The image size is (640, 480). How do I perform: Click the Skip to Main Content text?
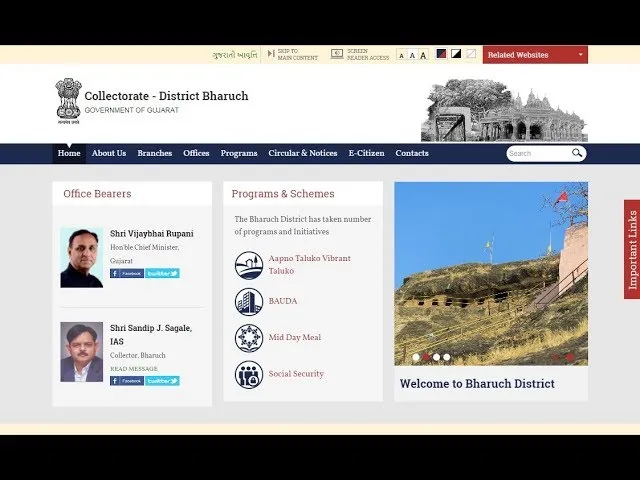tap(298, 54)
